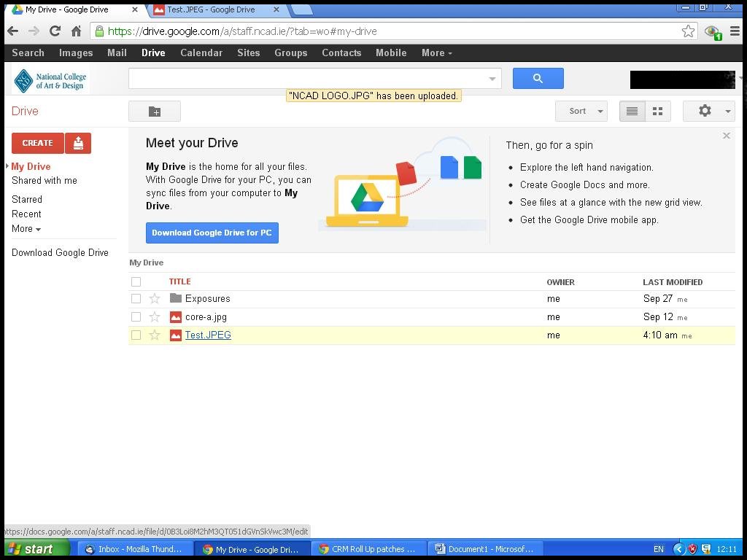Click the red upload icon button
The height and width of the screenshot is (560, 747).
tap(78, 143)
